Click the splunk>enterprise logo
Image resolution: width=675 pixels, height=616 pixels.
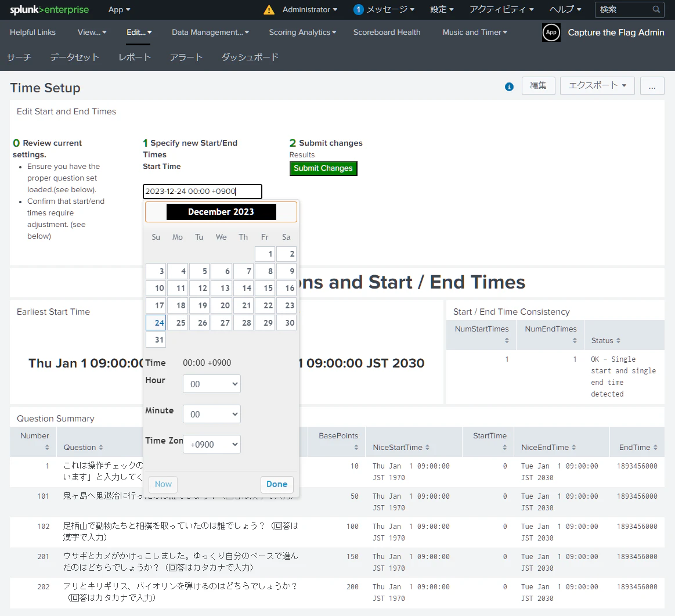[x=49, y=9]
